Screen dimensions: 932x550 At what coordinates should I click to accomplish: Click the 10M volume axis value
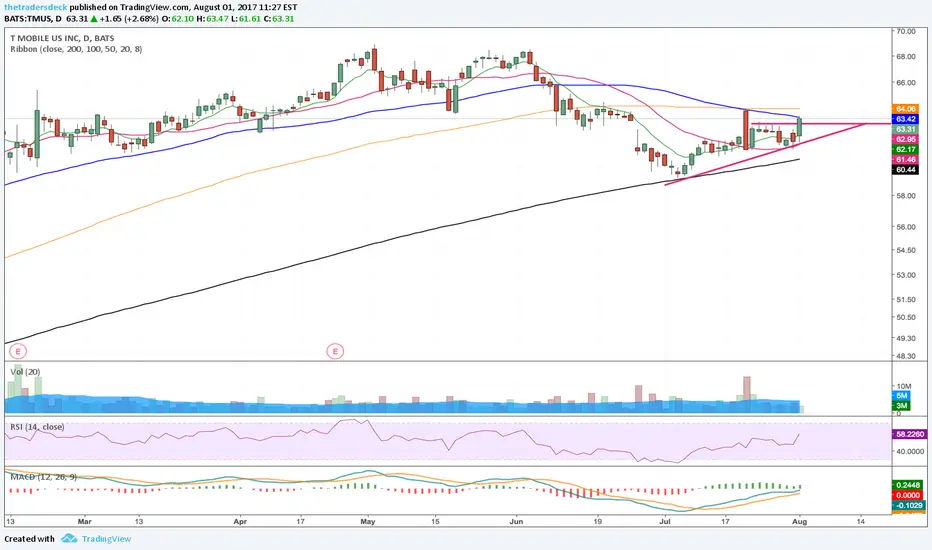[x=903, y=386]
